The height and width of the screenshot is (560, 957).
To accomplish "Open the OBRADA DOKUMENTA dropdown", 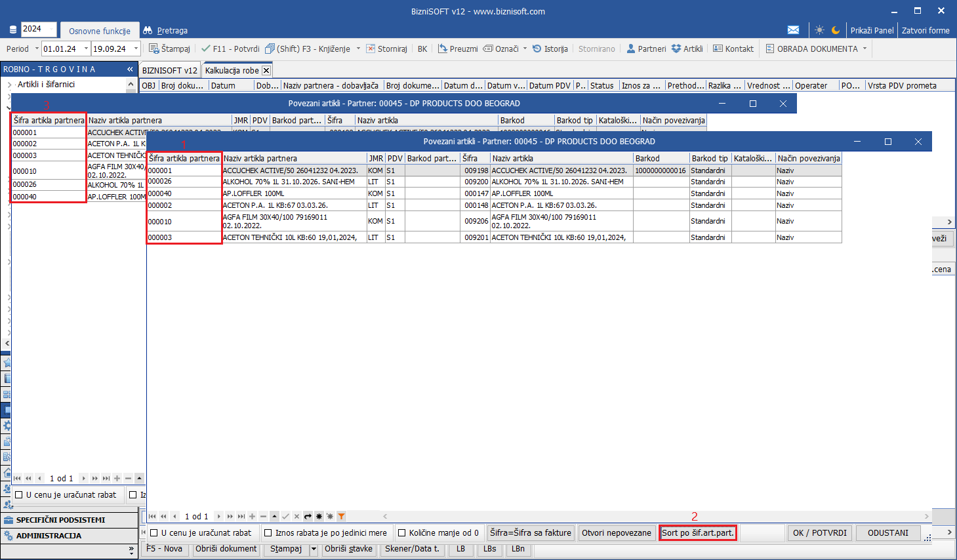I will click(865, 49).
